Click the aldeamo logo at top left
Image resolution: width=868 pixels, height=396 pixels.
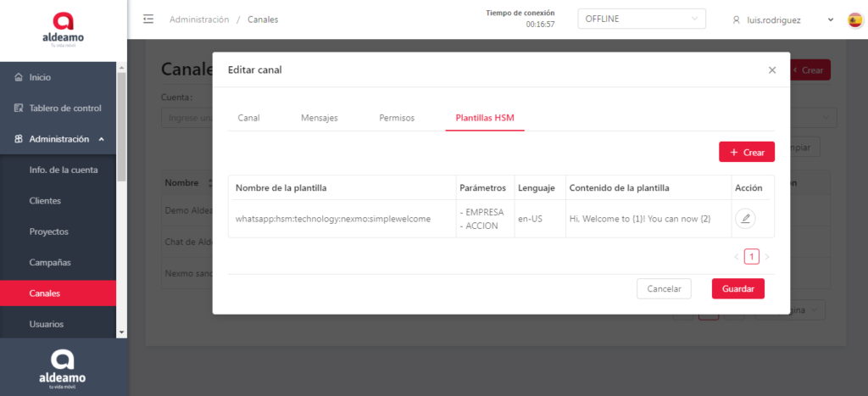tap(63, 29)
